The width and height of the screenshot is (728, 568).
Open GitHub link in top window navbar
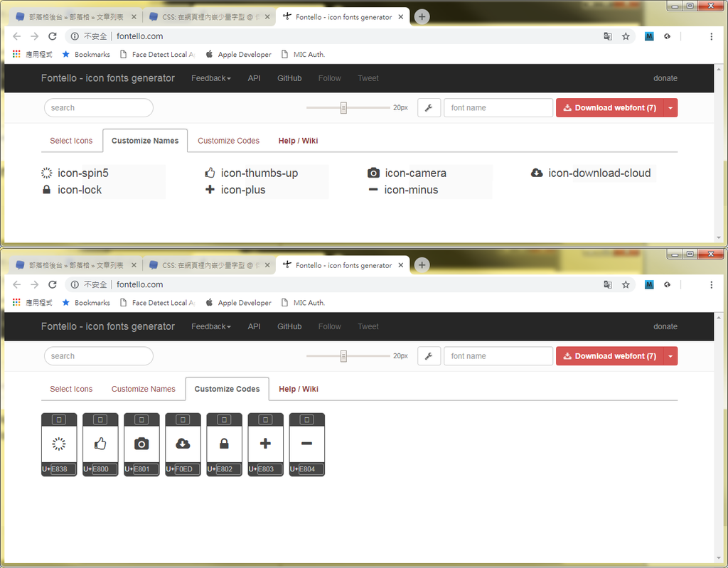[289, 78]
